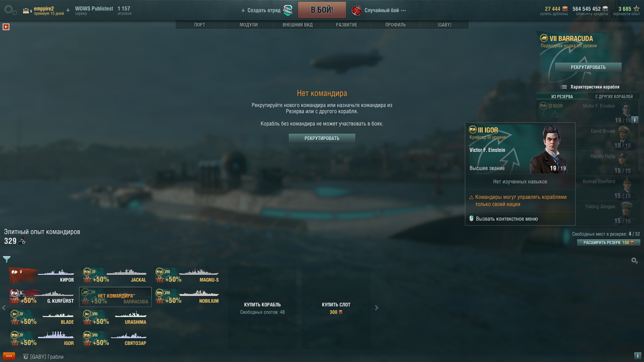Click the В БОЙ! button
This screenshot has height=362, width=644.
click(x=322, y=10)
